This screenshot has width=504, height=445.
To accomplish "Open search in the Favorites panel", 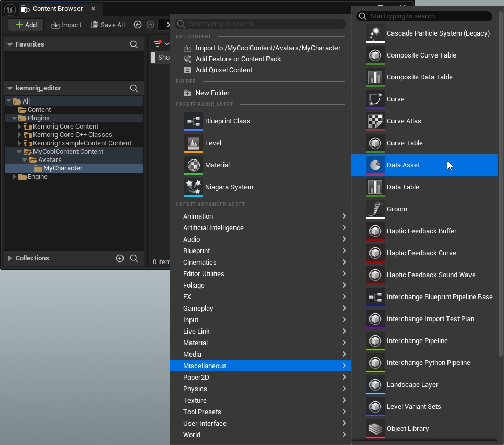I will click(x=134, y=44).
